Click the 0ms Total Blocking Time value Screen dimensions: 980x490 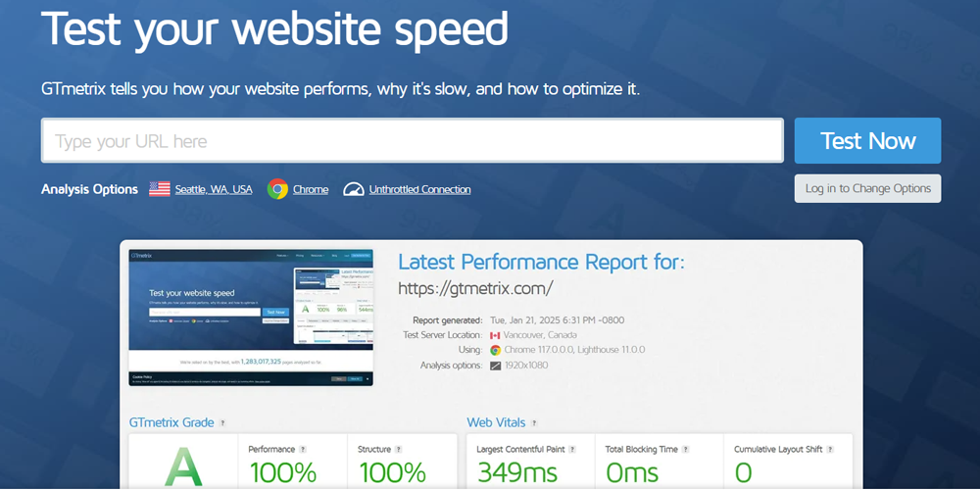[632, 473]
